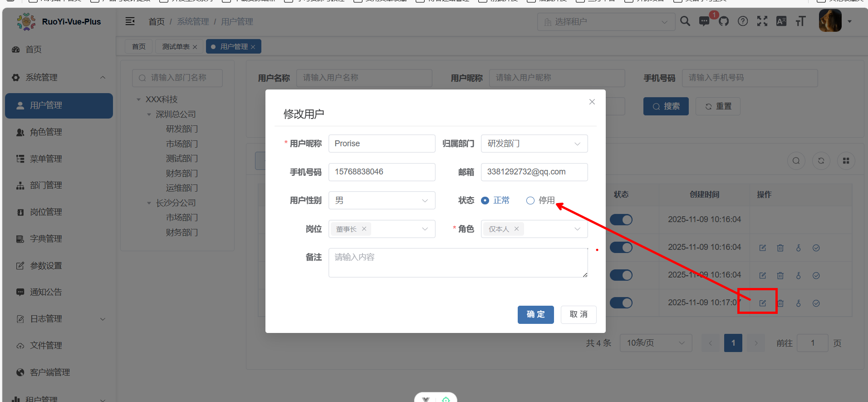Click the 取消 button
868x402 pixels.
[x=579, y=314]
